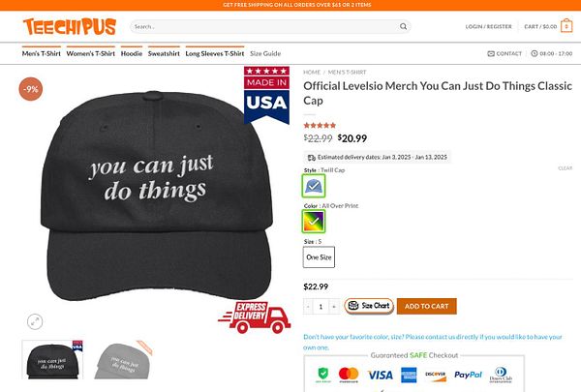Image resolution: width=581 pixels, height=392 pixels.
Task: Select the One Size option
Action: pyautogui.click(x=319, y=257)
